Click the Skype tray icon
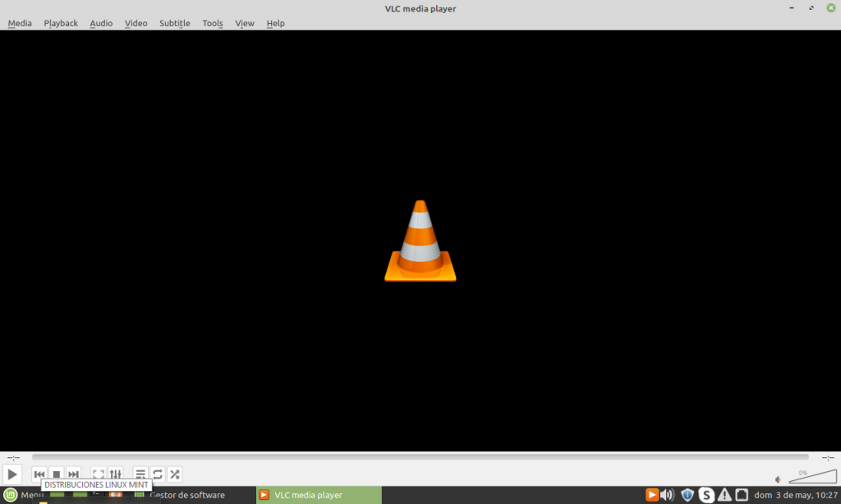The image size is (841, 504). tap(706, 495)
